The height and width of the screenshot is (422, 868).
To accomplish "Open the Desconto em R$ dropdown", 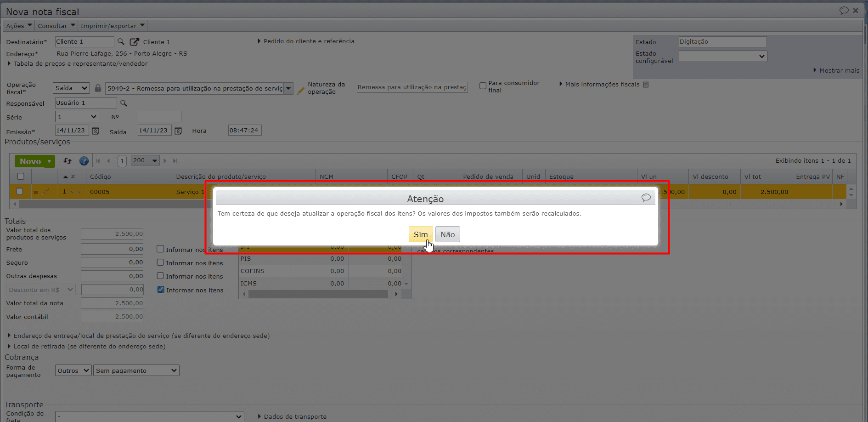I will [x=41, y=290].
